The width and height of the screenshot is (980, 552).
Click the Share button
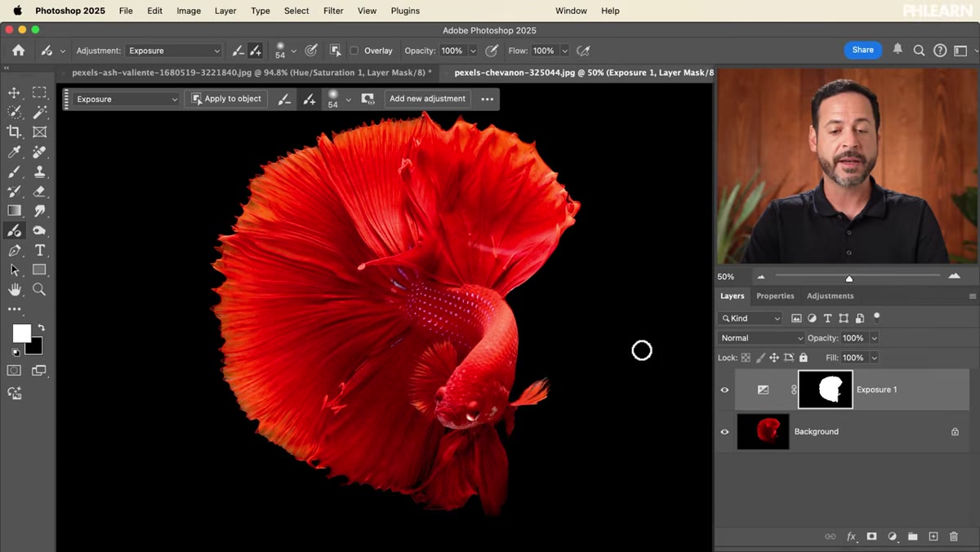pos(862,50)
